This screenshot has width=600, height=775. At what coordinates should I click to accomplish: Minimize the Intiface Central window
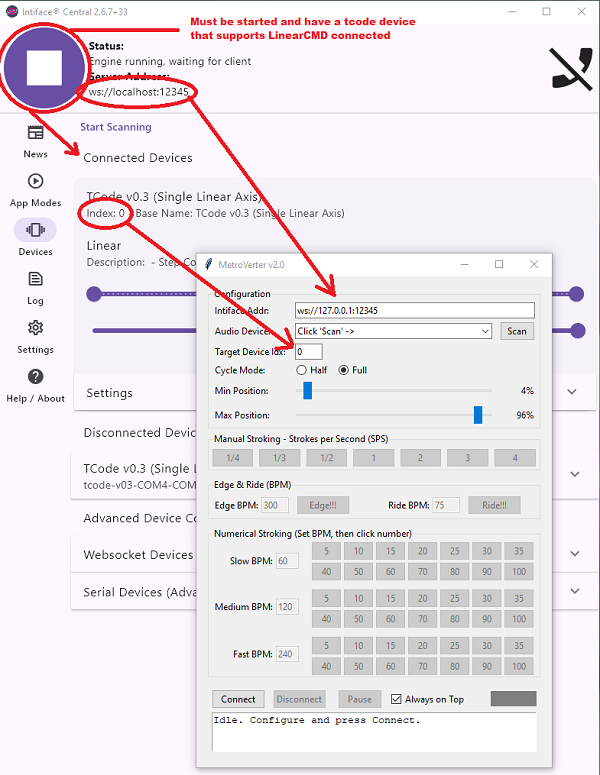(x=512, y=11)
